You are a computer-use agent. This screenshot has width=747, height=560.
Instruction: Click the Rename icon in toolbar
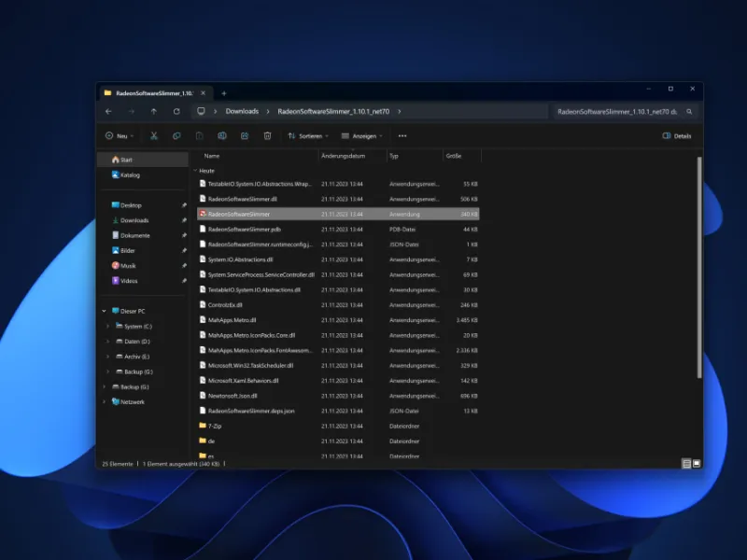click(x=222, y=136)
